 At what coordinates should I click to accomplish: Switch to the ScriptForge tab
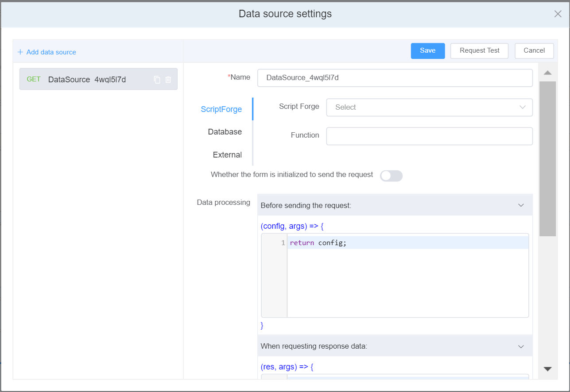pos(221,109)
